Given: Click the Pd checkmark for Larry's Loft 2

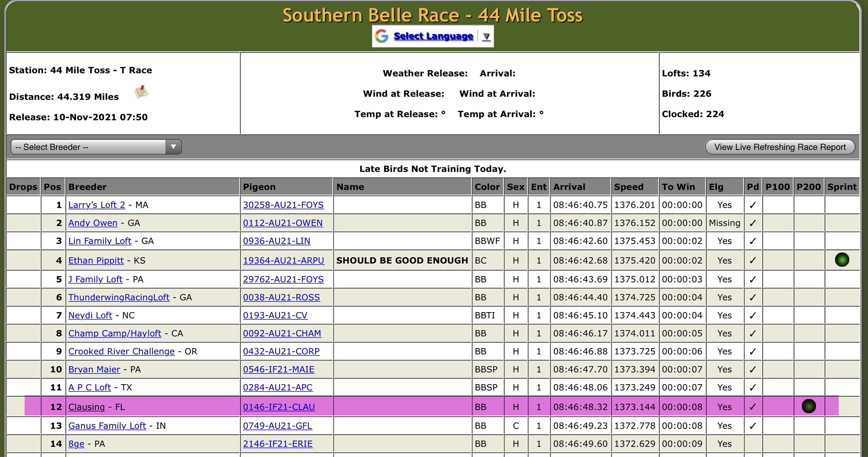Looking at the screenshot, I should click(x=752, y=205).
